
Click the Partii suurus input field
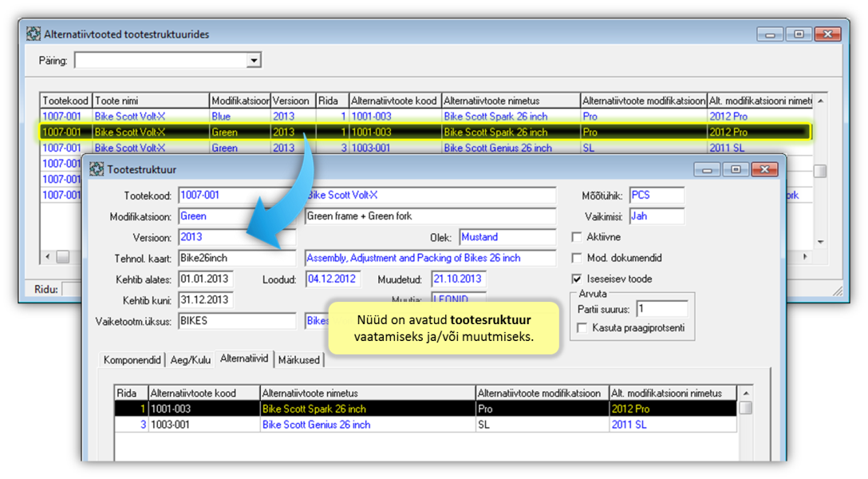[662, 309]
